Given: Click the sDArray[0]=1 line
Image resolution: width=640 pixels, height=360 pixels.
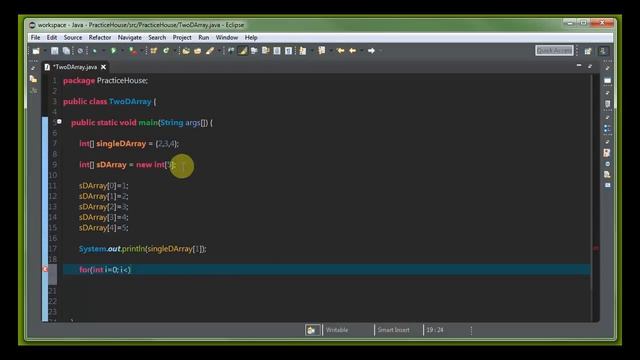Looking at the screenshot, I should 104,186.
